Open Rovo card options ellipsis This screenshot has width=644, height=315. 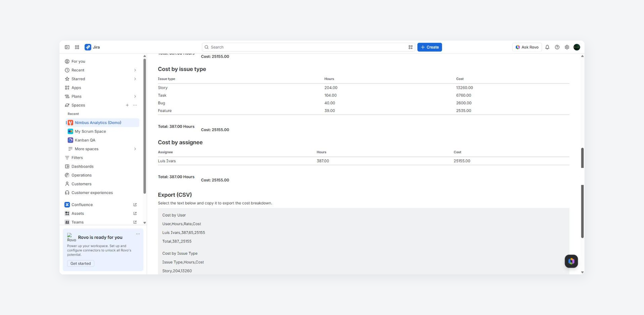pyautogui.click(x=138, y=234)
